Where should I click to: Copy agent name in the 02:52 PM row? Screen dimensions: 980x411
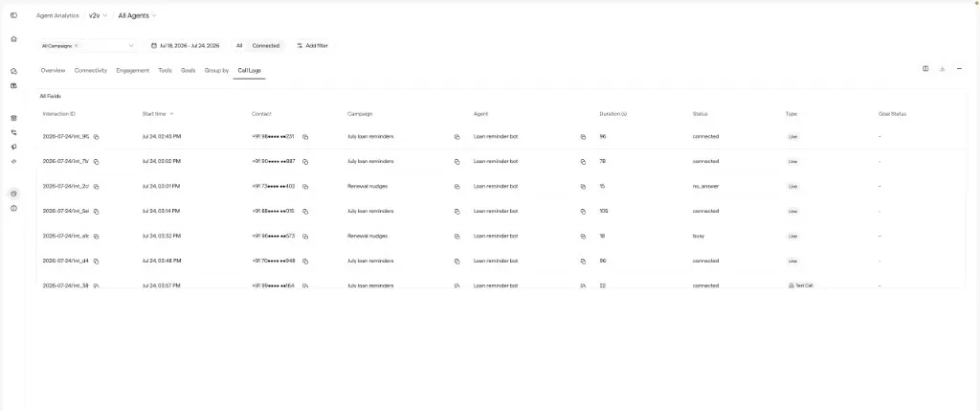coord(583,161)
